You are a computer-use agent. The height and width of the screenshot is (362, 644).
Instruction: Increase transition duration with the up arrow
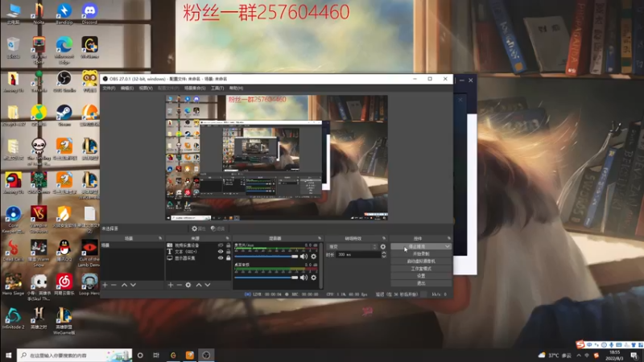[x=384, y=253]
